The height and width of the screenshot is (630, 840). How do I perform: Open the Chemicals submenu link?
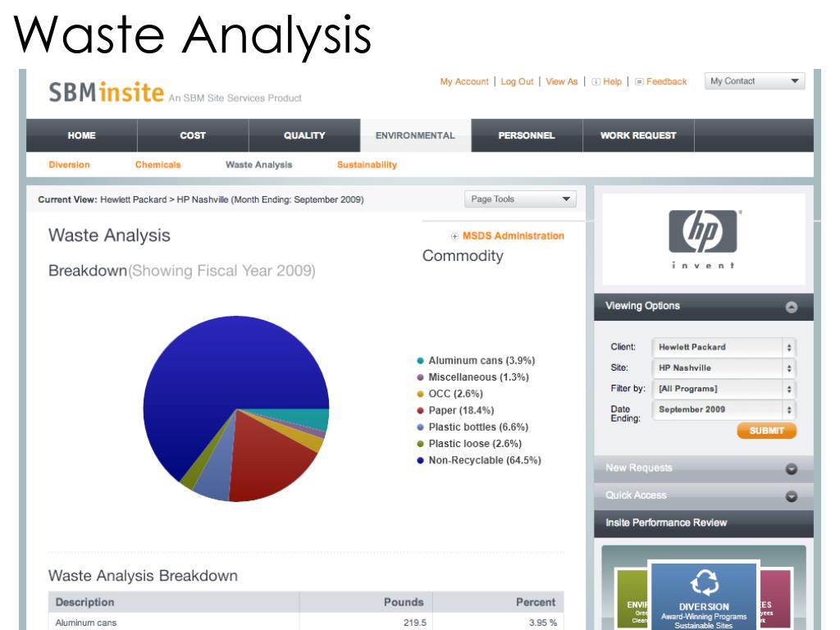[x=158, y=164]
